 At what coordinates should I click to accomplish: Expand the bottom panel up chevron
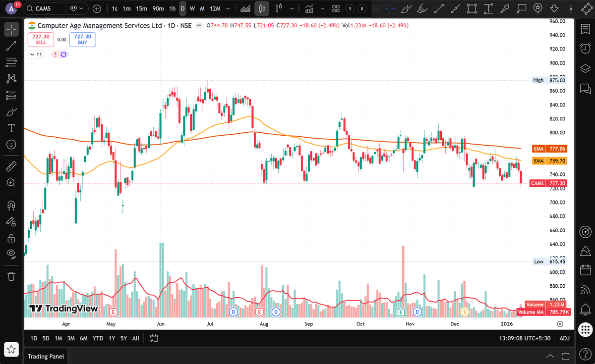pyautogui.click(x=550, y=356)
